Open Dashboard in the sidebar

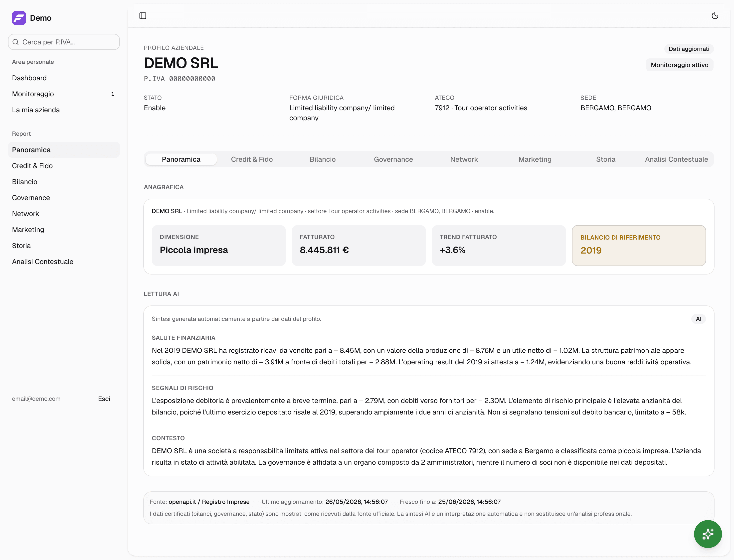tap(64, 78)
